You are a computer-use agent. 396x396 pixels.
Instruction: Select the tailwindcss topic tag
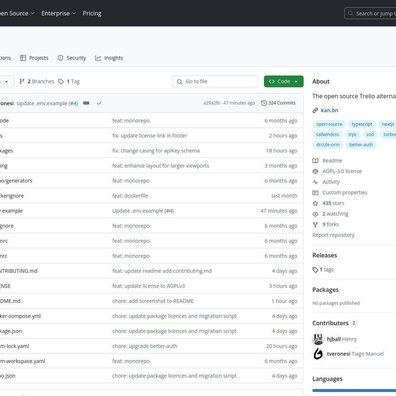(328, 134)
